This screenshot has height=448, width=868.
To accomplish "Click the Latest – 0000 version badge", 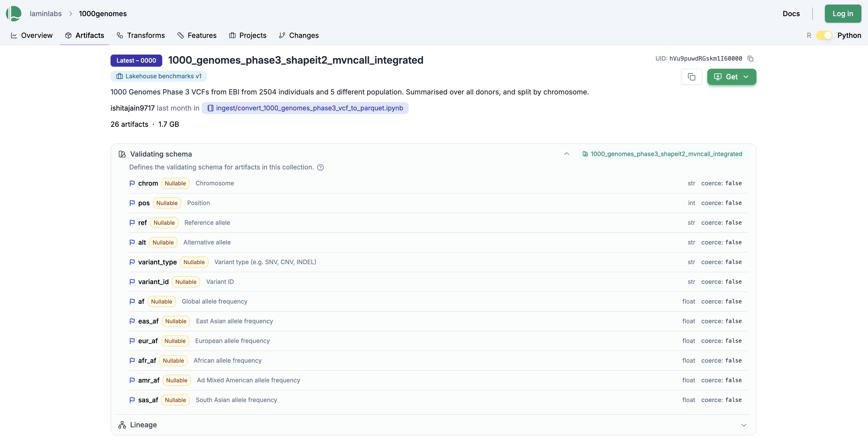I will (136, 60).
